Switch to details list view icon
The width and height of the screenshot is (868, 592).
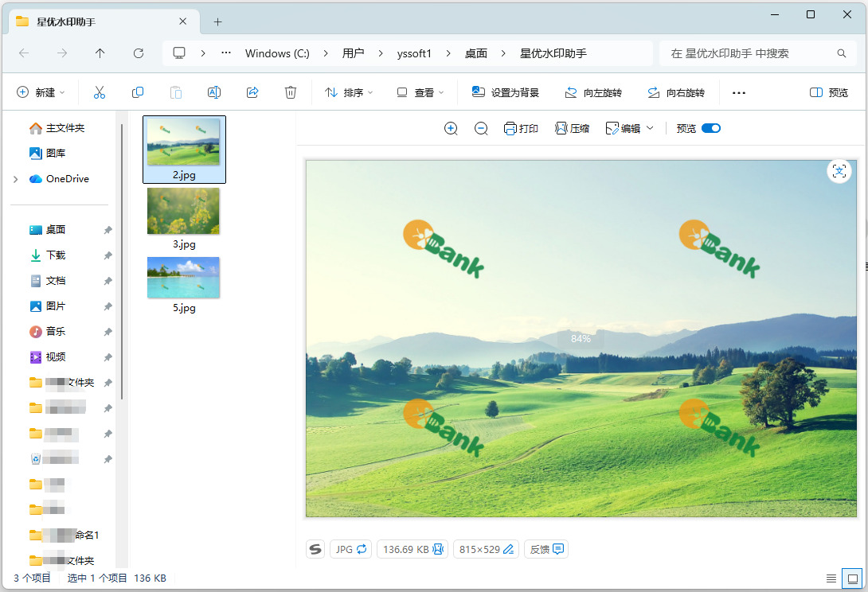click(x=831, y=578)
